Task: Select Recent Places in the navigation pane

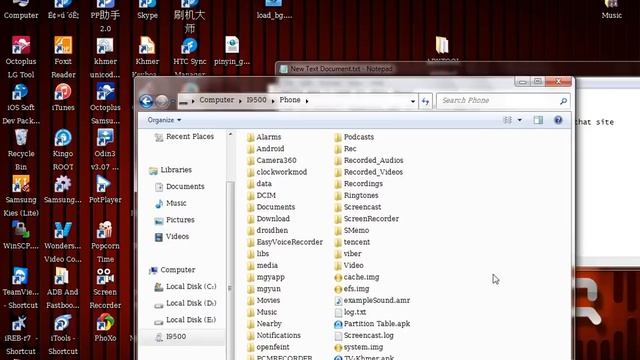Action: [184, 137]
